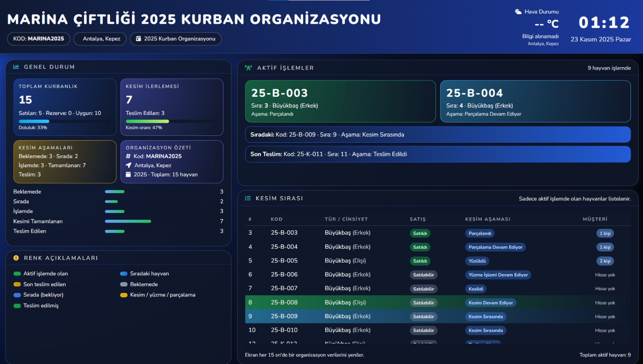Click the location pin beside Antalya, Kepez in Organizasyon Özeti
This screenshot has height=364, width=643.
[129, 165]
